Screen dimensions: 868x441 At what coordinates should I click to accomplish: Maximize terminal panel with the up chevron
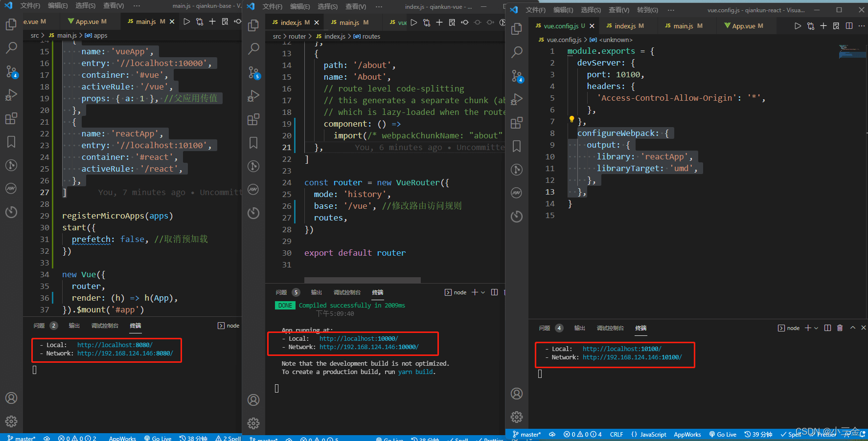[x=853, y=328]
